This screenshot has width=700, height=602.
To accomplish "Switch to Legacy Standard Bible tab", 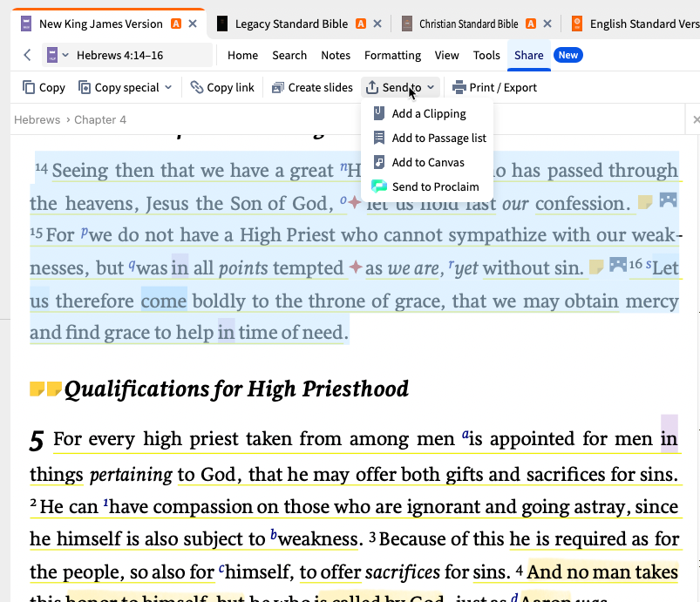I will [291, 24].
